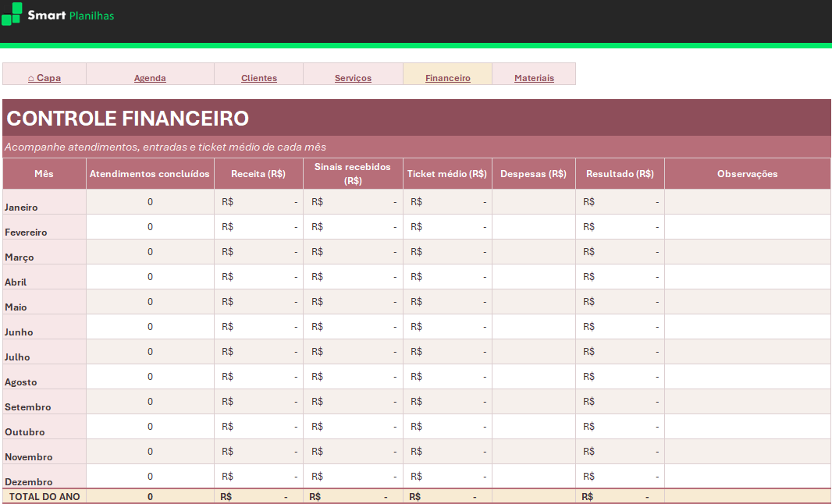832x504 pixels.
Task: Select the Atendimentos concluídos value for Fevereiro
Action: pyautogui.click(x=150, y=226)
